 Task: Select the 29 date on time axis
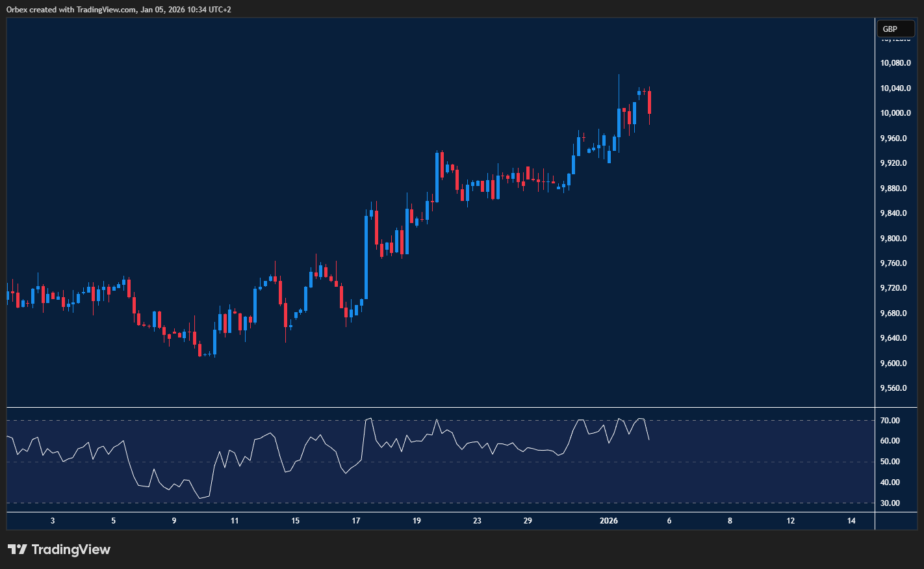(x=528, y=521)
